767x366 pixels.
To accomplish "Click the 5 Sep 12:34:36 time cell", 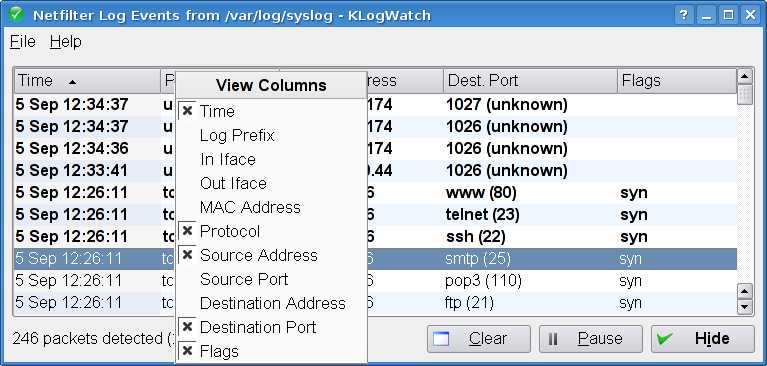I will coord(72,149).
